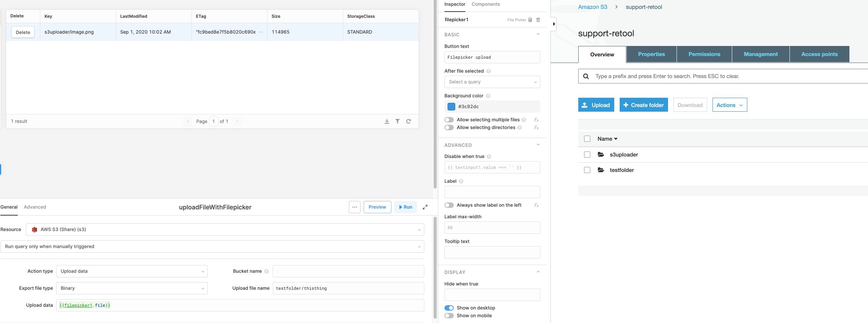Screen dimensions: 868x323
Task: Open the help icon for After file selected
Action: pos(489,71)
